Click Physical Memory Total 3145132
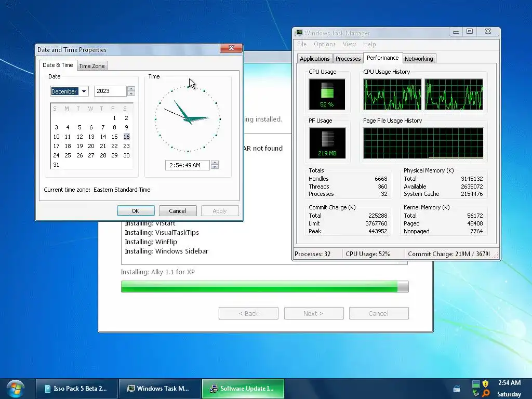The image size is (532, 399). 472,179
